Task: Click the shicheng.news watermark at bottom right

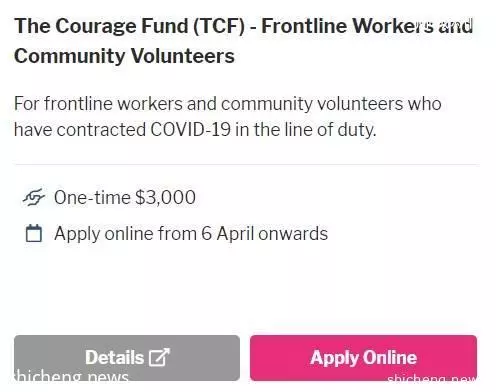Action: (x=432, y=379)
